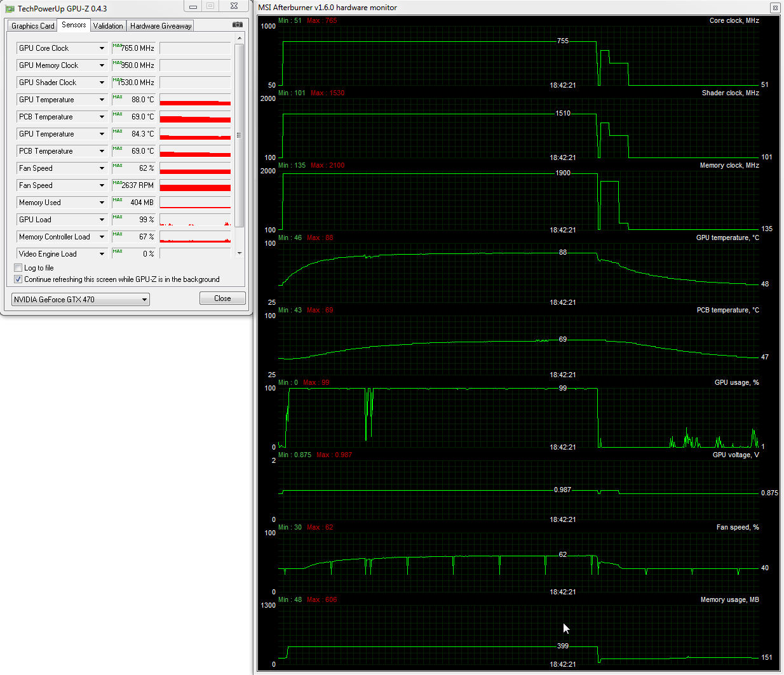
Task: Expand the Memory Used sensor dropdown
Action: point(102,203)
